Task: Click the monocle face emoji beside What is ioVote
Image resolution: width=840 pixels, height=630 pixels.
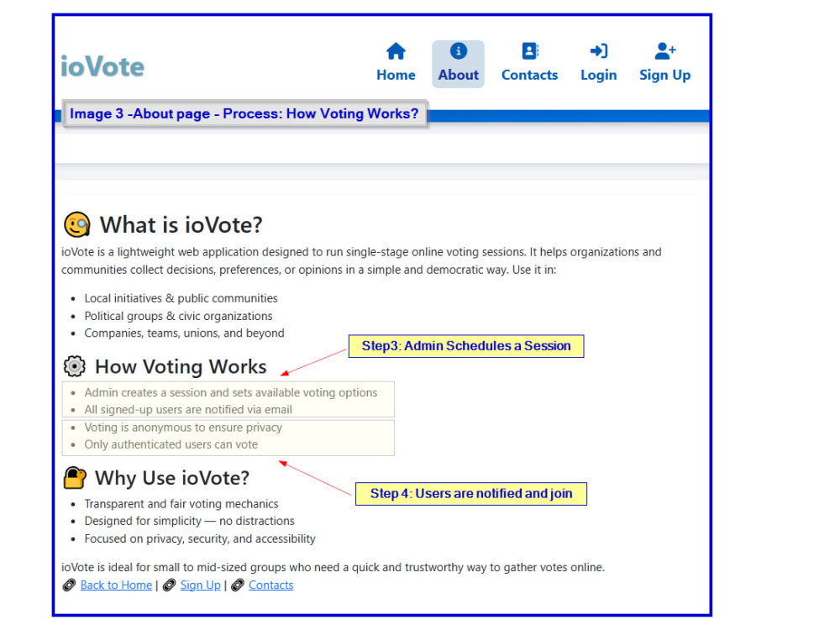Action: [x=76, y=224]
